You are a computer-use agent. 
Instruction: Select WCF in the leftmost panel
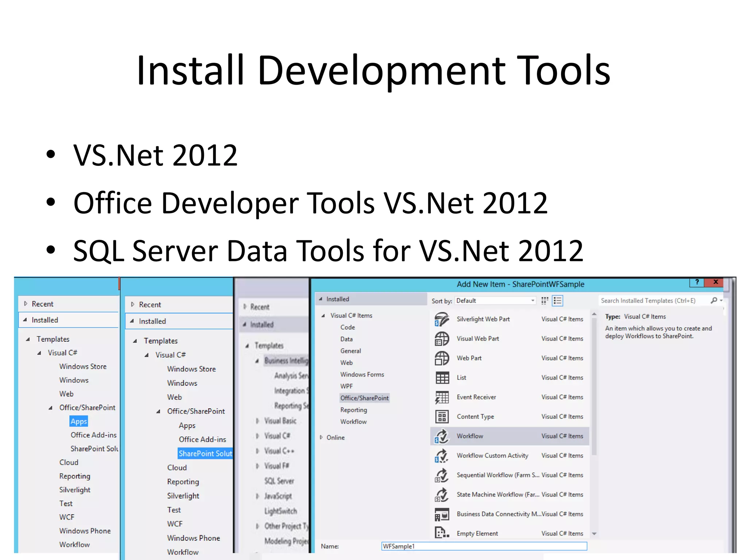(x=67, y=517)
